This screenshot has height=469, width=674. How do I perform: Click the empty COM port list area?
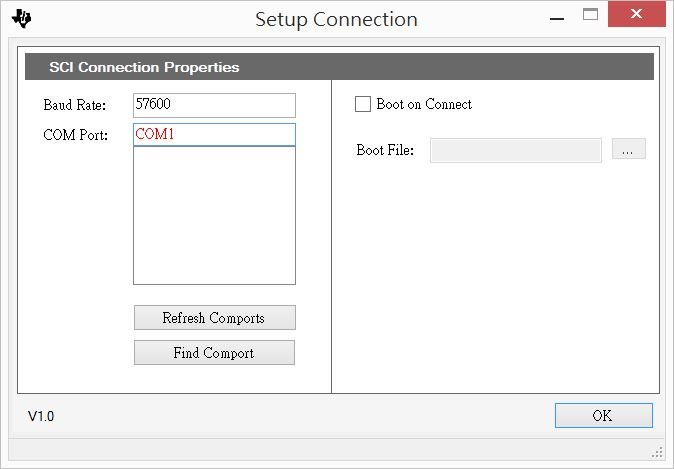coord(214,215)
